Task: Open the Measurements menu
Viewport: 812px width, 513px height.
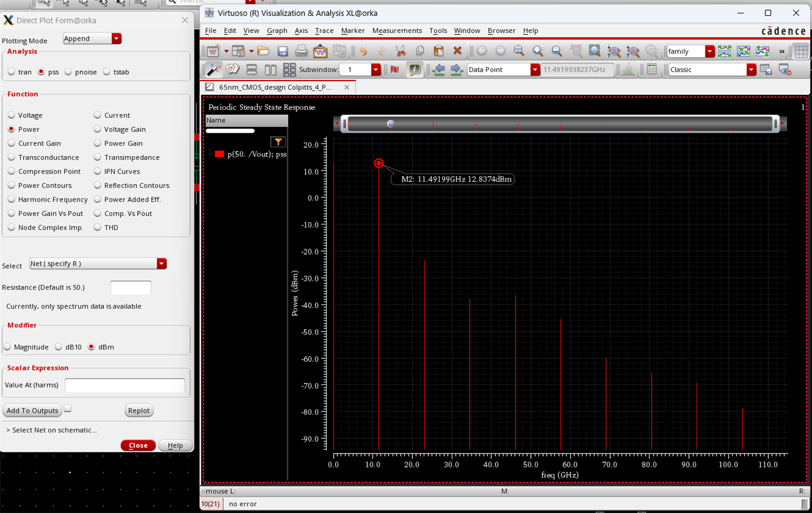Action: coord(396,30)
